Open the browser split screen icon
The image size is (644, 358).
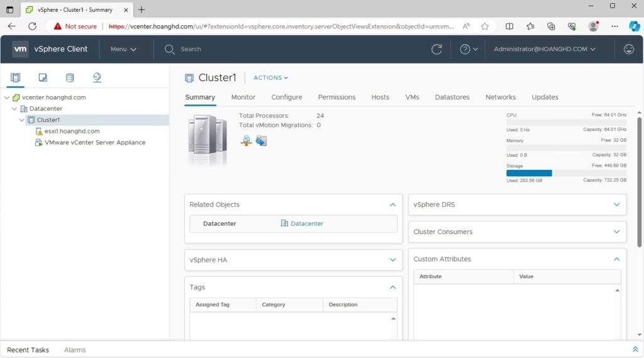point(509,26)
